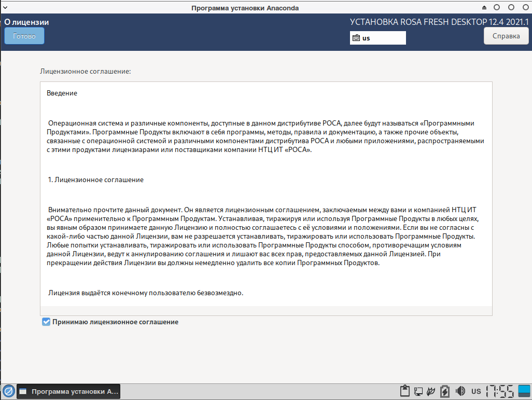Open the network connection tray icon
This screenshot has height=400, width=532.
[418, 392]
